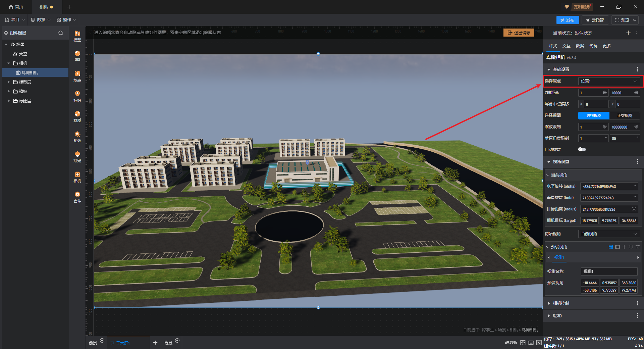Switch to 正交视图 orthographic view
Viewport: 644px width, 349px height.
coord(625,115)
